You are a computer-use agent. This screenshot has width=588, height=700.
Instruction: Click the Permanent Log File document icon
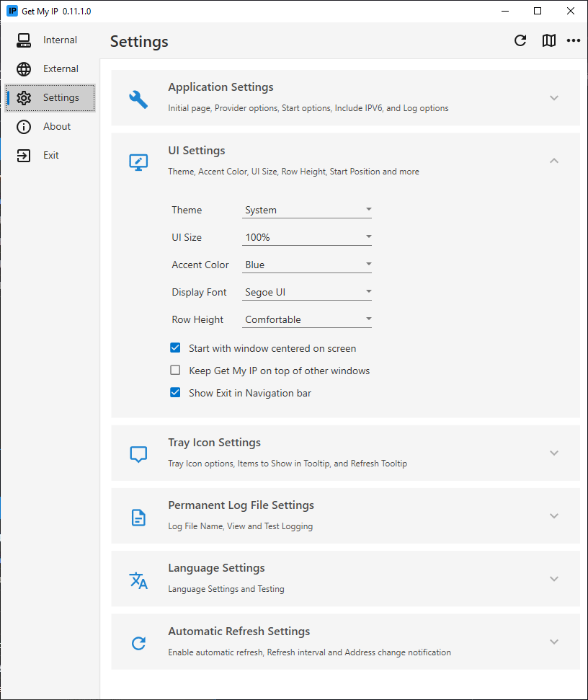138,518
